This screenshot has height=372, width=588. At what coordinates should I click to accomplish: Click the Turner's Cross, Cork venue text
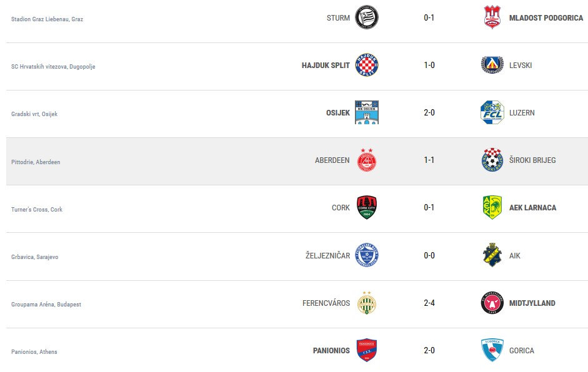pos(37,209)
